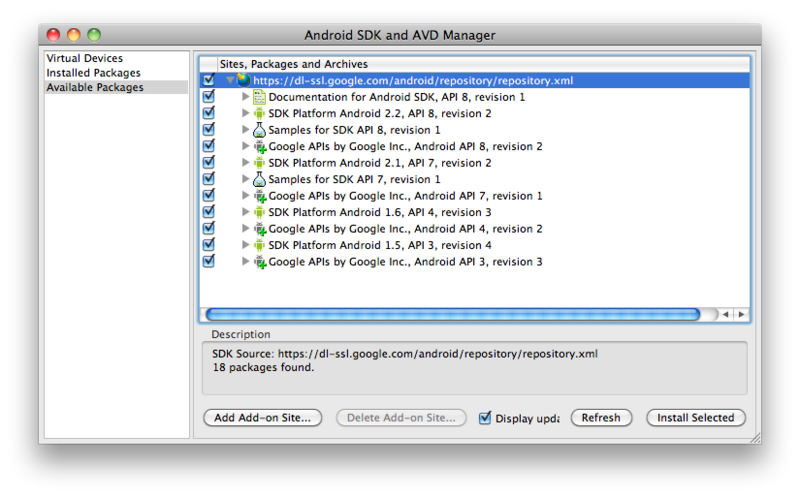Screen dimensions: 800x497
Task: Uncheck SDK Platform Android 2.2 checkbox
Action: [209, 112]
